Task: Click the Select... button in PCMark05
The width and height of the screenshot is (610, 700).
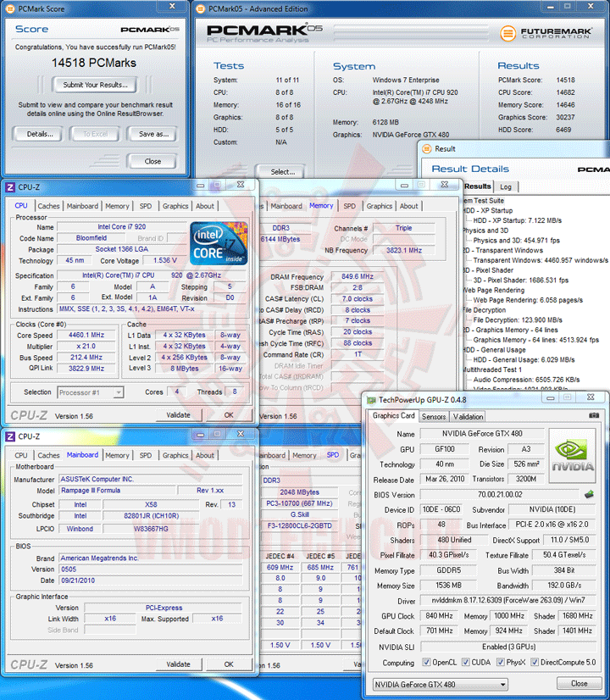Action: coord(282,172)
